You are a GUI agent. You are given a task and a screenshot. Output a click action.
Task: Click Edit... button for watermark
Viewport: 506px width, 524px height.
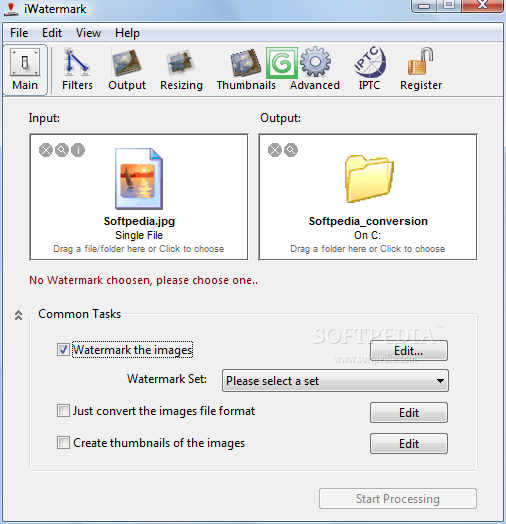409,351
